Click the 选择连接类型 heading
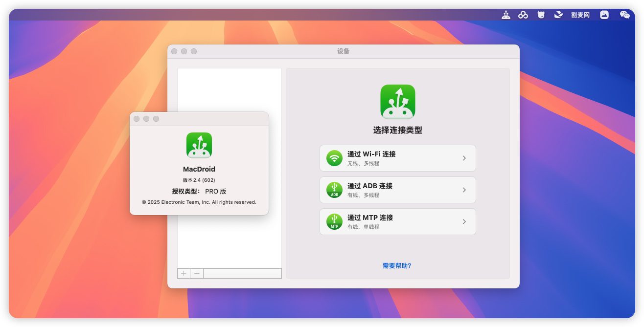Viewport: 644px width, 327px height. point(398,131)
